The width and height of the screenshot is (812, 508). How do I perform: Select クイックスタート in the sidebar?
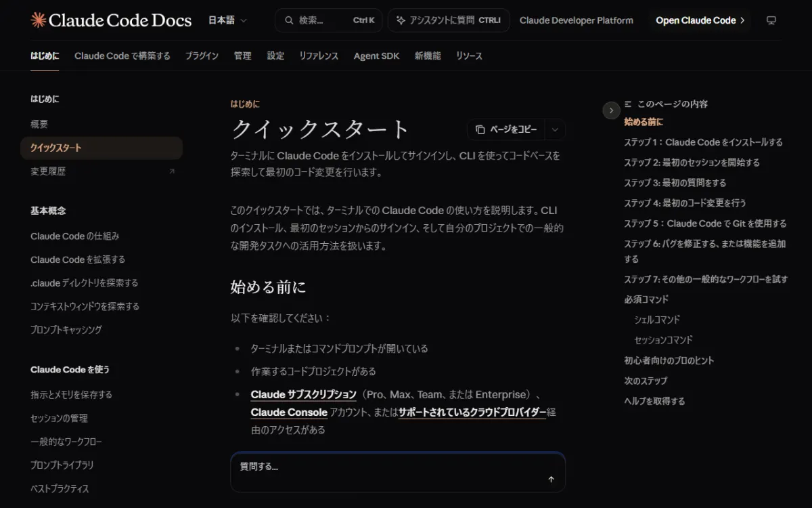[101, 148]
